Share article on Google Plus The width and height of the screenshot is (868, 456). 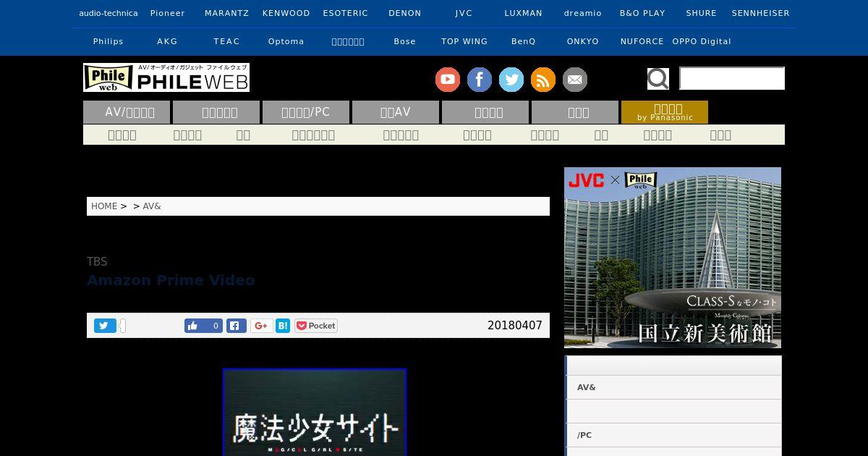coord(262,326)
